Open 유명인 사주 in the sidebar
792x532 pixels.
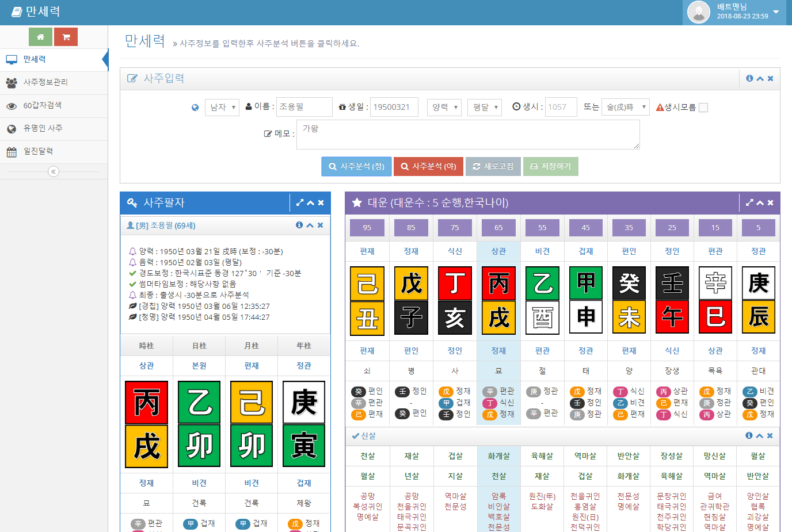[x=54, y=128]
